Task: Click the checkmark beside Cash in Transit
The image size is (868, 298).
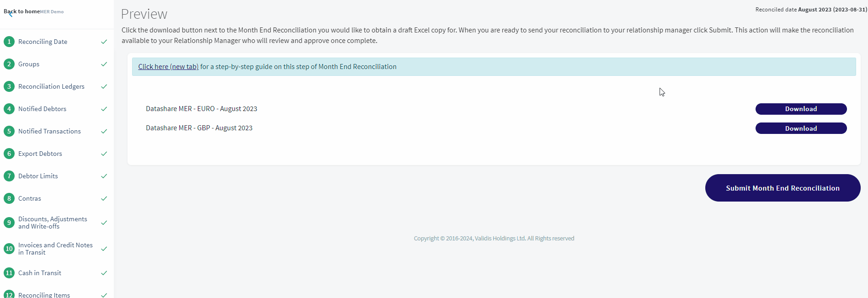Action: pyautogui.click(x=104, y=273)
